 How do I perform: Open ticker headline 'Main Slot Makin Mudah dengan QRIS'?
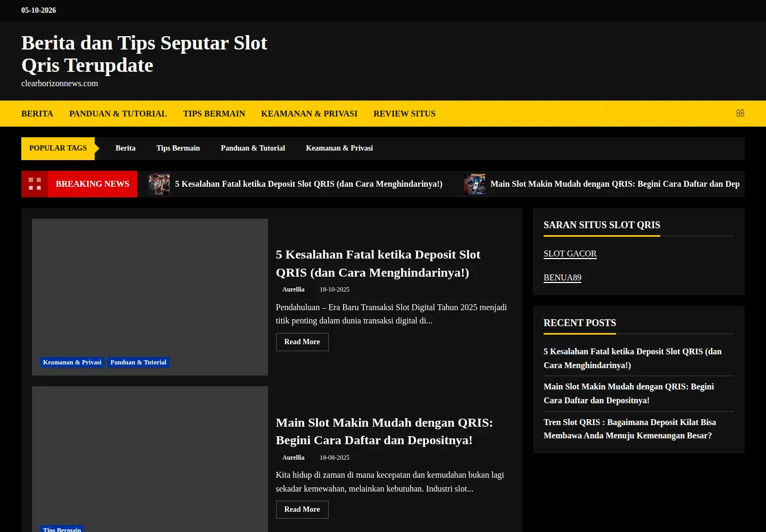tap(615, 184)
